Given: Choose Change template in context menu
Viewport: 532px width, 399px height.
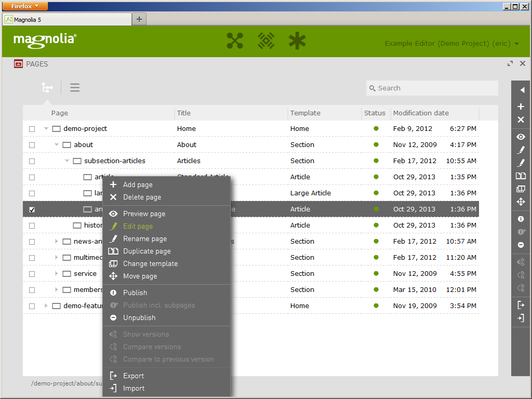Looking at the screenshot, I should click(x=166, y=263).
